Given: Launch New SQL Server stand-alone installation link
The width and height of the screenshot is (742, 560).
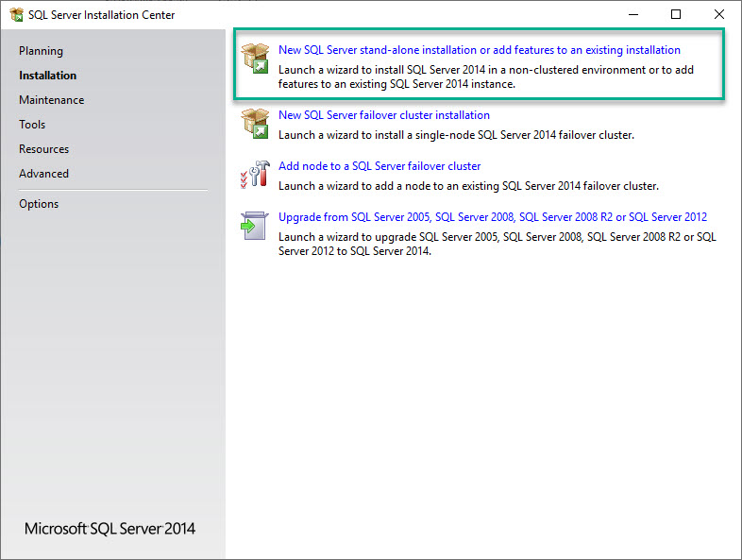Looking at the screenshot, I should pyautogui.click(x=480, y=50).
